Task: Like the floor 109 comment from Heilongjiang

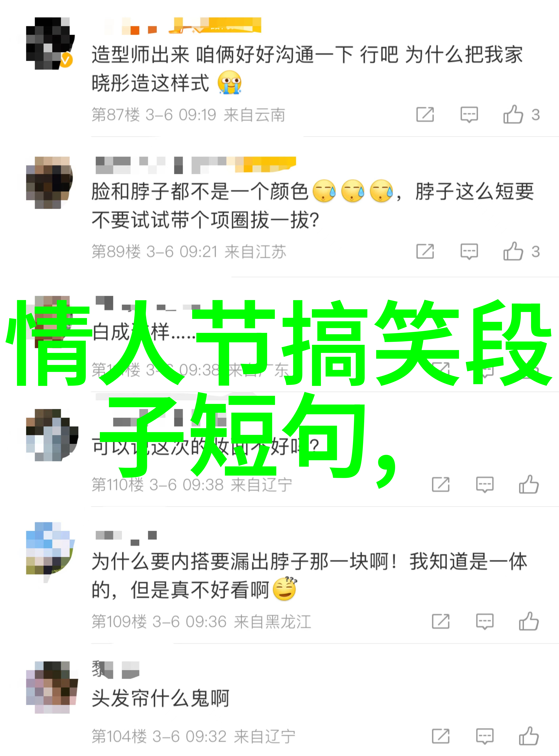Action: [x=529, y=621]
